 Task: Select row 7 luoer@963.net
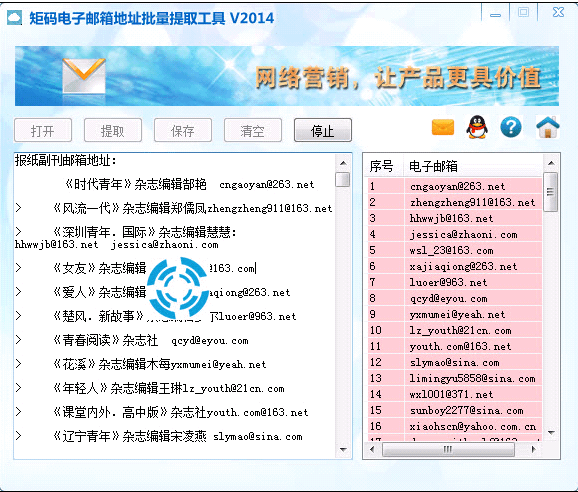tap(455, 282)
